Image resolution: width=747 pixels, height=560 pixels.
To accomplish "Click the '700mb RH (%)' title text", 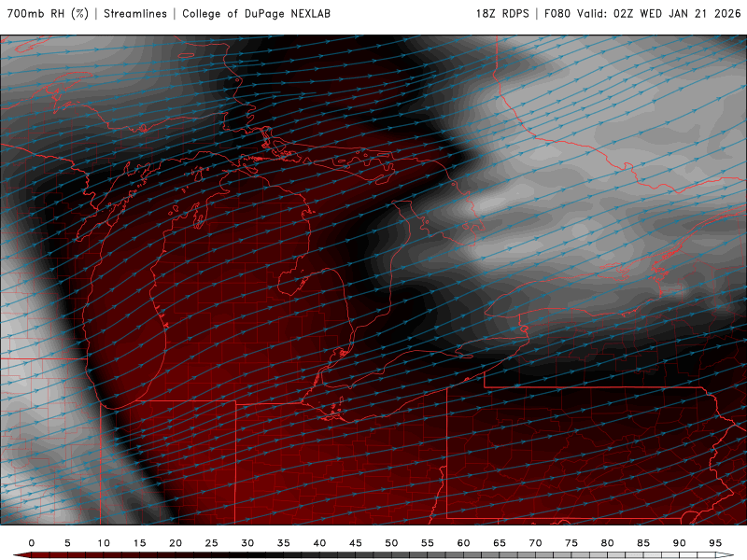I will coord(49,13).
